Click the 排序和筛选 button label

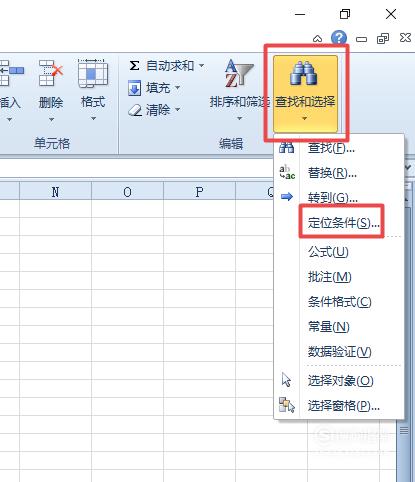pos(239,102)
